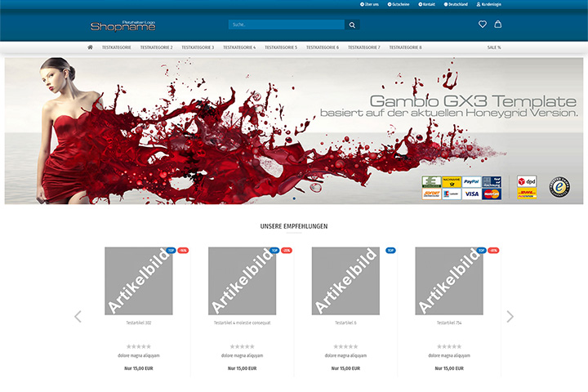588x392 pixels.
Task: Open the shopping bag cart icon
Action: [x=498, y=24]
